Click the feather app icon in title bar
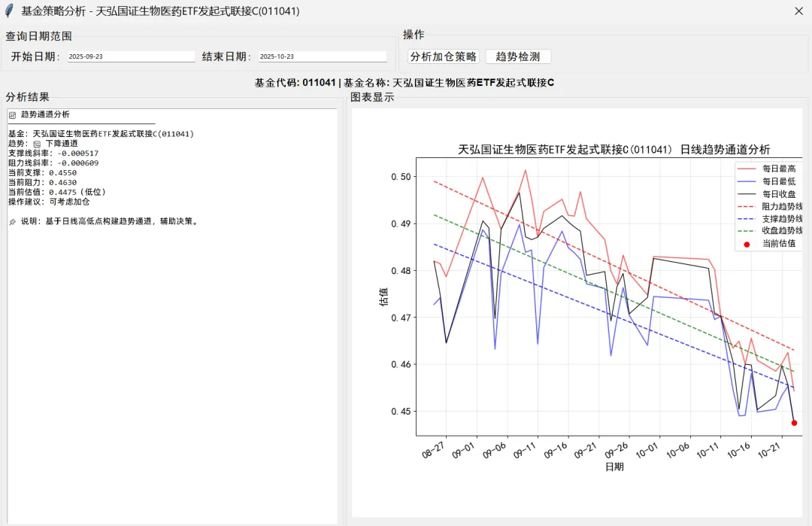 point(9,11)
